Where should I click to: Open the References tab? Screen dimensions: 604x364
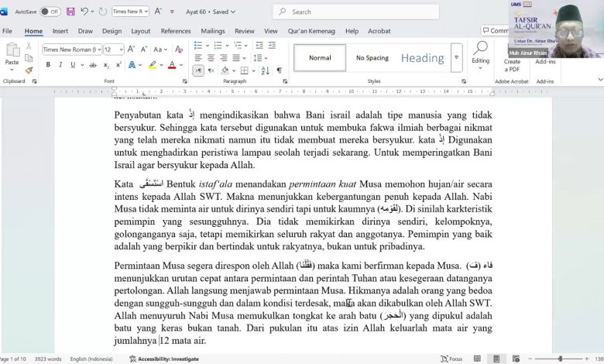[x=176, y=31]
